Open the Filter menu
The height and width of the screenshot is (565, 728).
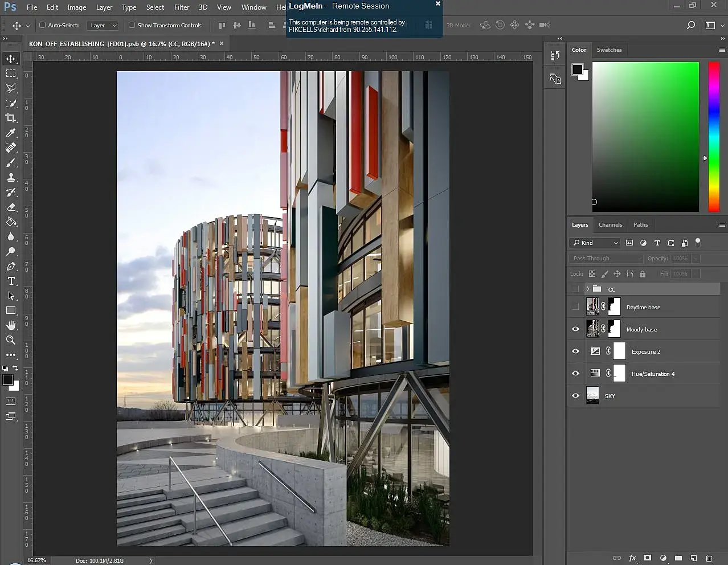[182, 7]
